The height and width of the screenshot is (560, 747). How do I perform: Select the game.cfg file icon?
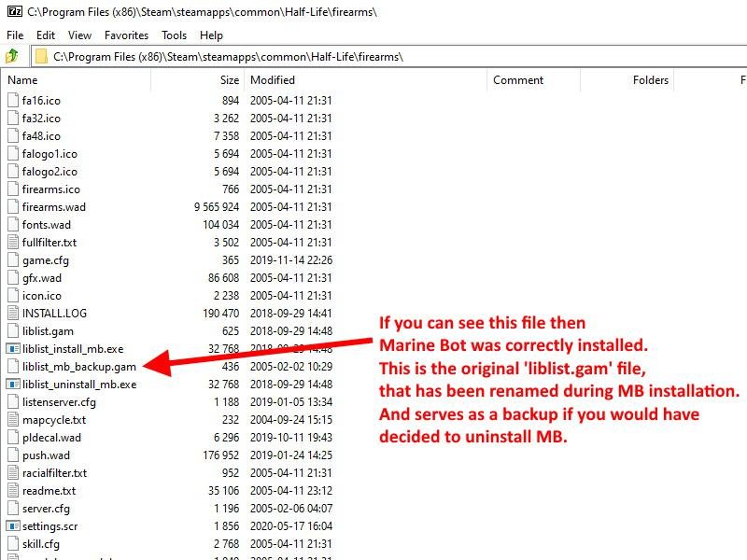[13, 260]
